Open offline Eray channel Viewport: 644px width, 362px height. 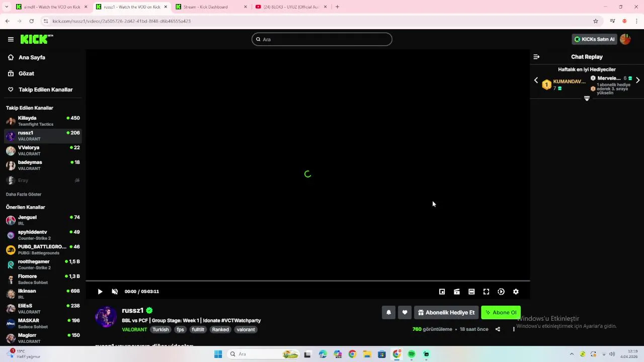point(43,180)
